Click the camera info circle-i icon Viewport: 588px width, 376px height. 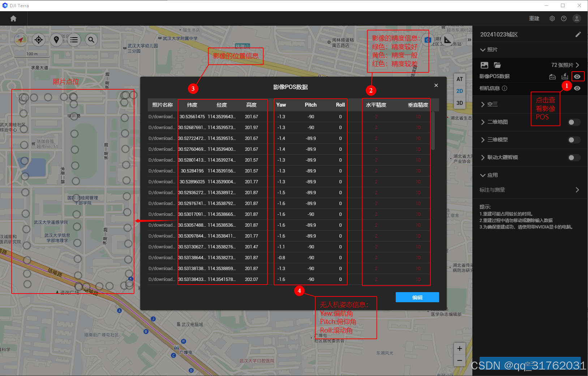click(x=505, y=88)
